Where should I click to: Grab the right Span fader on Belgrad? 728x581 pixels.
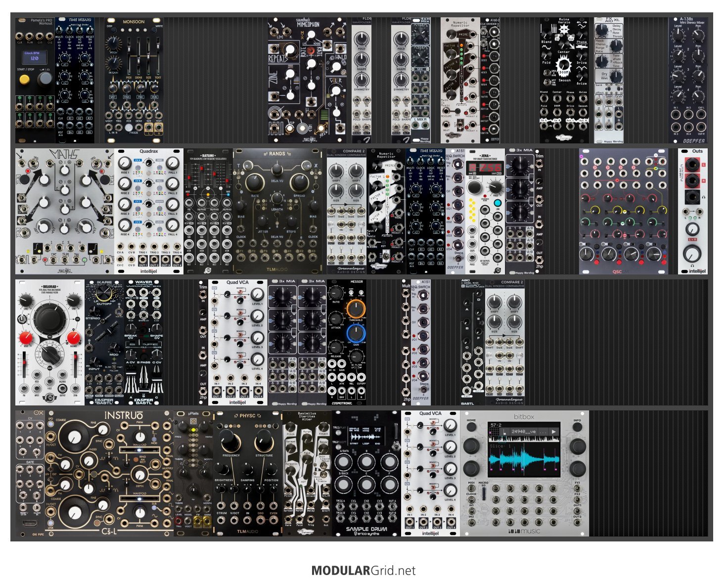(77, 366)
